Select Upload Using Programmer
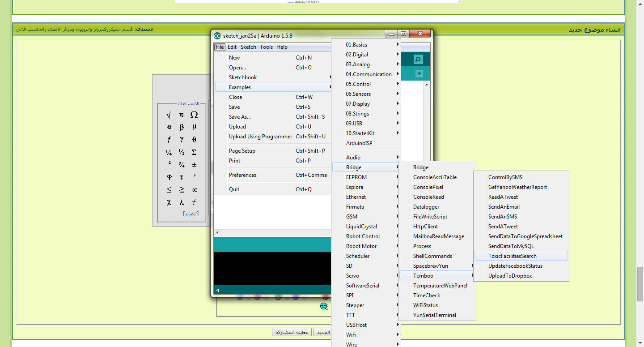This screenshot has height=347, width=644. [273, 137]
